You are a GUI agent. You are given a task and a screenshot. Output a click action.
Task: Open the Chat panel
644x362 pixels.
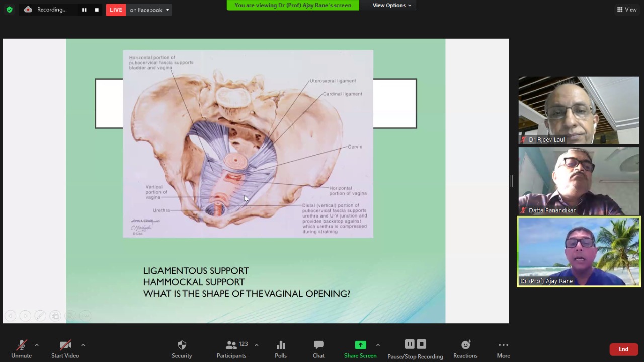(318, 349)
